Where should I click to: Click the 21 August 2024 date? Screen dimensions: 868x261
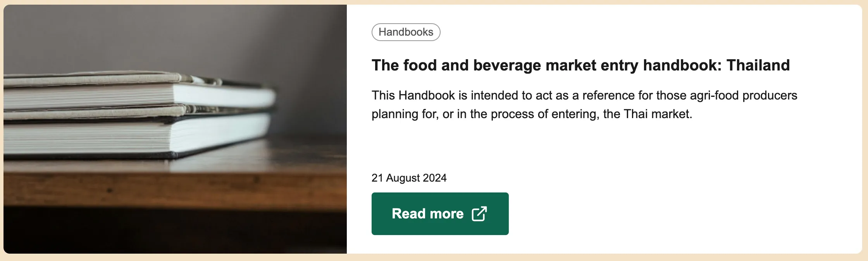click(x=409, y=178)
